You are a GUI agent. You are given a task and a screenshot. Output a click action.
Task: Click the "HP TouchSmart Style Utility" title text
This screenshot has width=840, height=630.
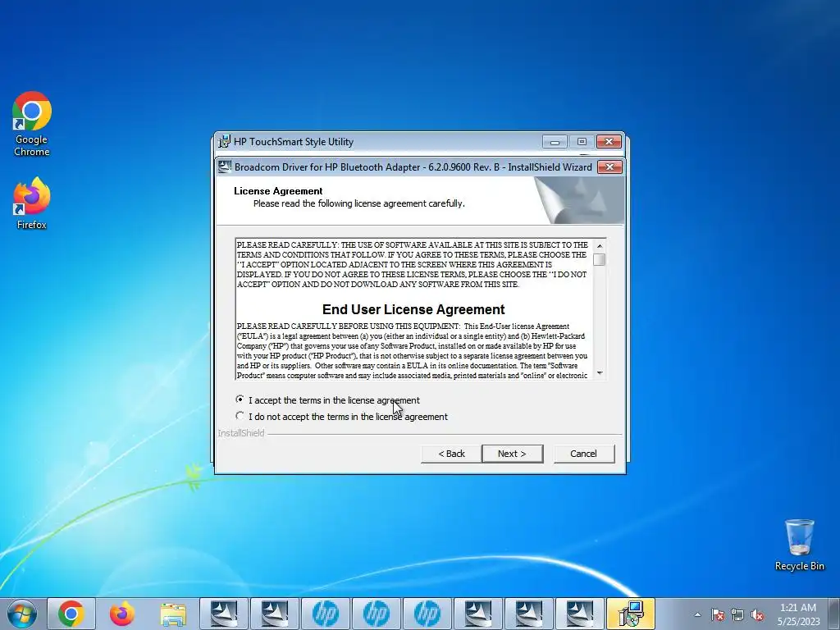coord(294,142)
